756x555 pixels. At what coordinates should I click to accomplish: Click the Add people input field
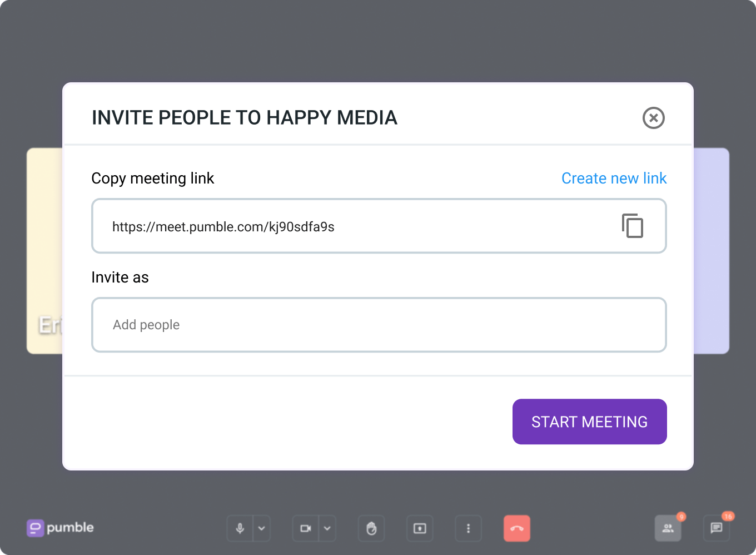point(379,325)
